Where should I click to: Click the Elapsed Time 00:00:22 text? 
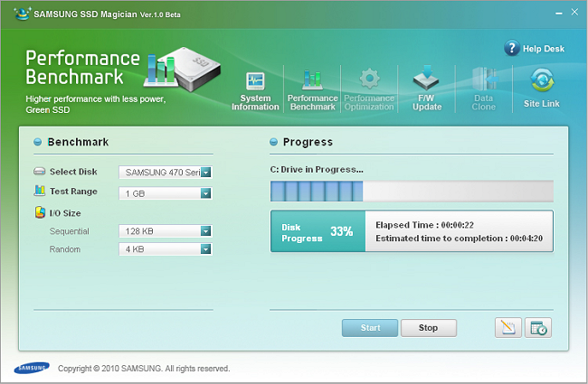pyautogui.click(x=424, y=225)
